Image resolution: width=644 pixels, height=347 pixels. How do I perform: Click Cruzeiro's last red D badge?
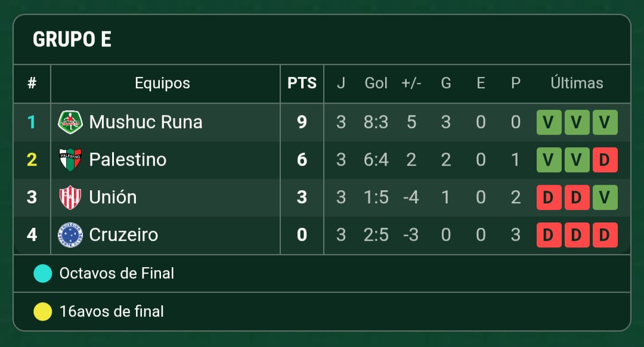605,235
